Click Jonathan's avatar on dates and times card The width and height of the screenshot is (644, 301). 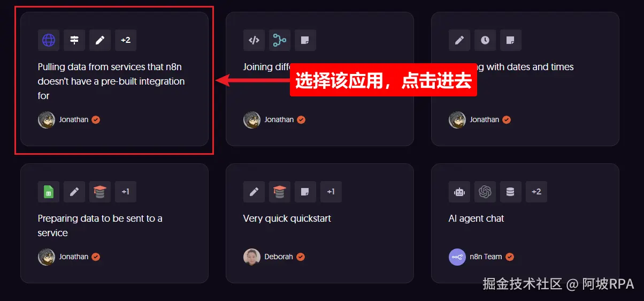coord(457,120)
